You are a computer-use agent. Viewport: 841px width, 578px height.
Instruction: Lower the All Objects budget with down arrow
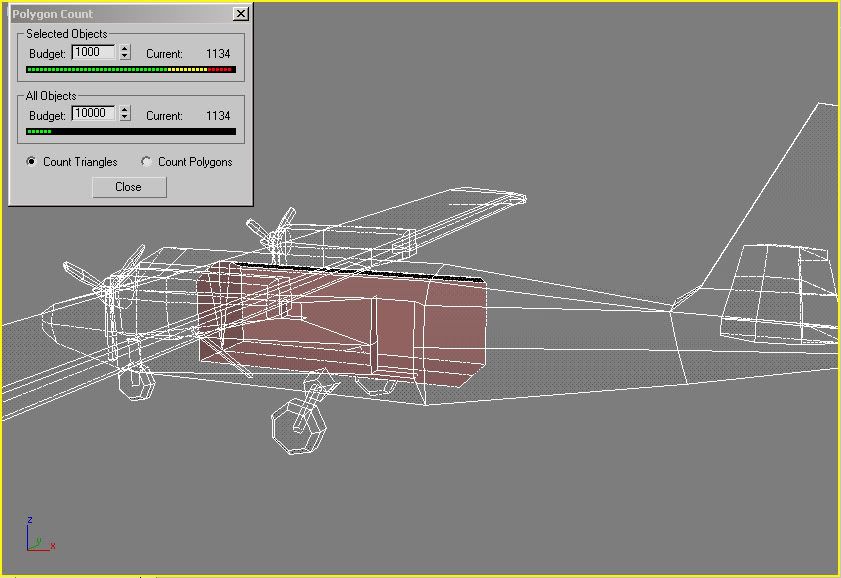click(x=125, y=119)
